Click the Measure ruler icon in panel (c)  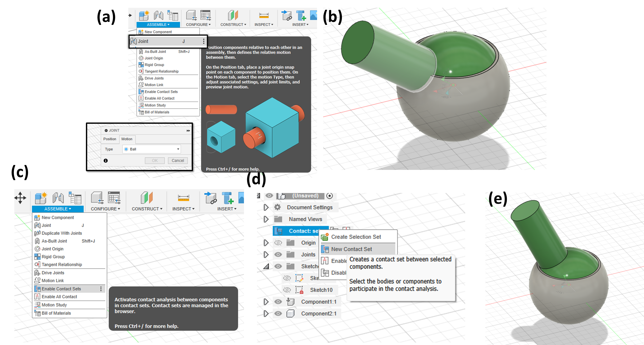(183, 198)
